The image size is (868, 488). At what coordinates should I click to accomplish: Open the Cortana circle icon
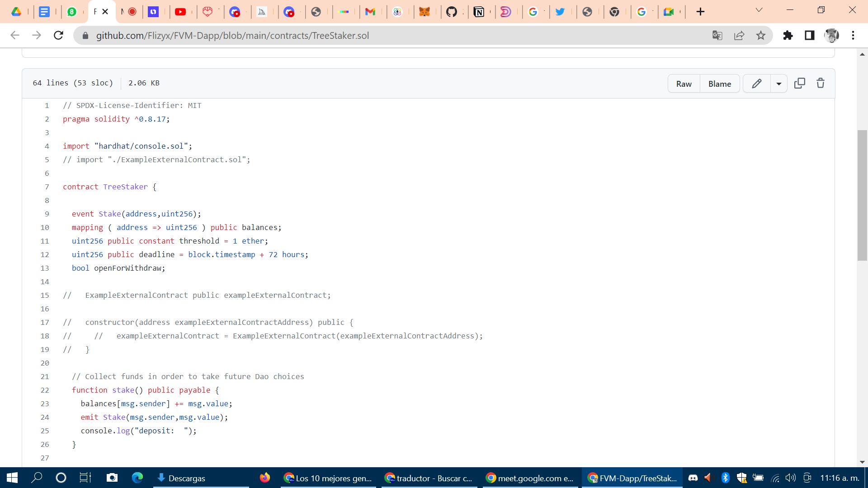61,478
